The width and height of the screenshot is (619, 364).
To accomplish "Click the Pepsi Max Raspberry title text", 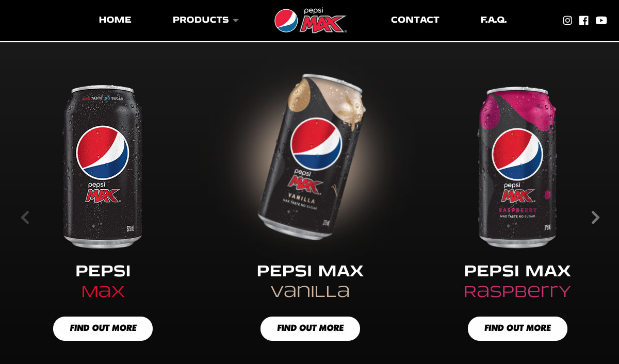I will (x=517, y=281).
